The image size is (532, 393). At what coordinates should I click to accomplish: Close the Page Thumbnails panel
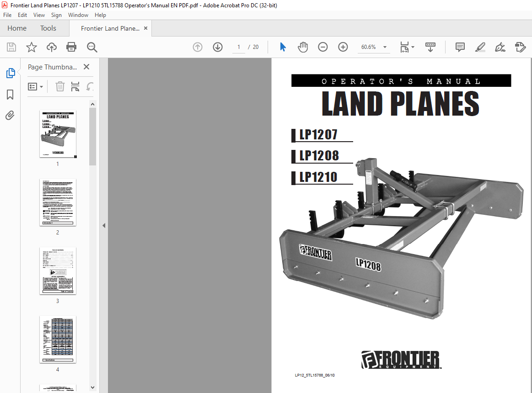pyautogui.click(x=86, y=67)
